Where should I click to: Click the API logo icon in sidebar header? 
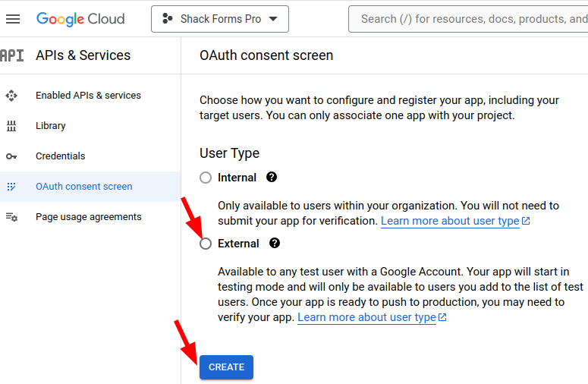coord(12,55)
